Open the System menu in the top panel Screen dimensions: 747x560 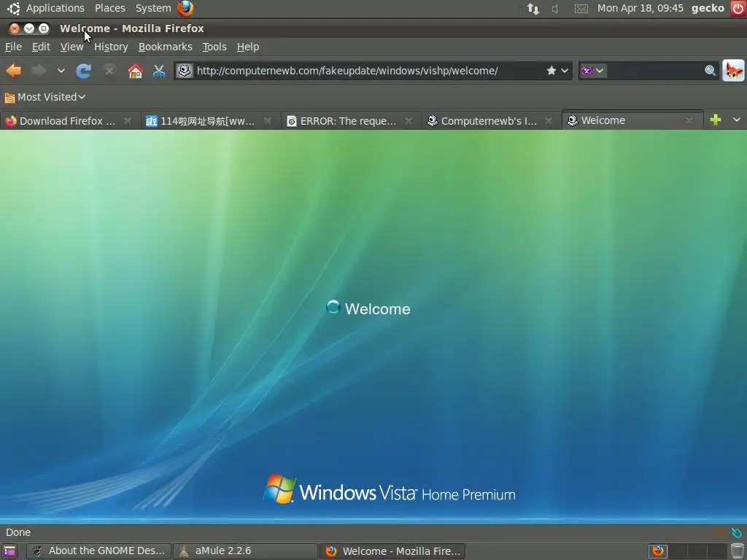click(153, 8)
